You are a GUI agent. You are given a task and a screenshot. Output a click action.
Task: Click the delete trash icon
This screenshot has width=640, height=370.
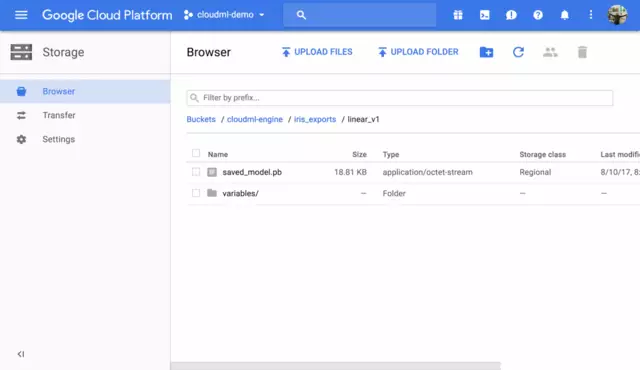click(582, 52)
